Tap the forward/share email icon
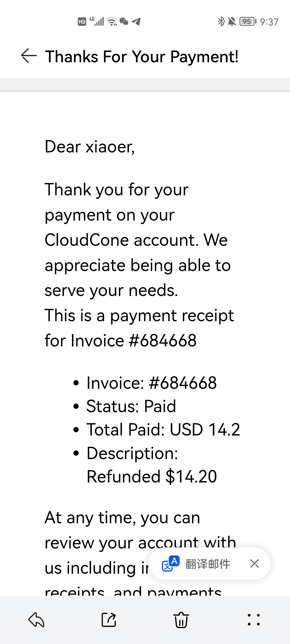290x644 pixels. (x=109, y=620)
